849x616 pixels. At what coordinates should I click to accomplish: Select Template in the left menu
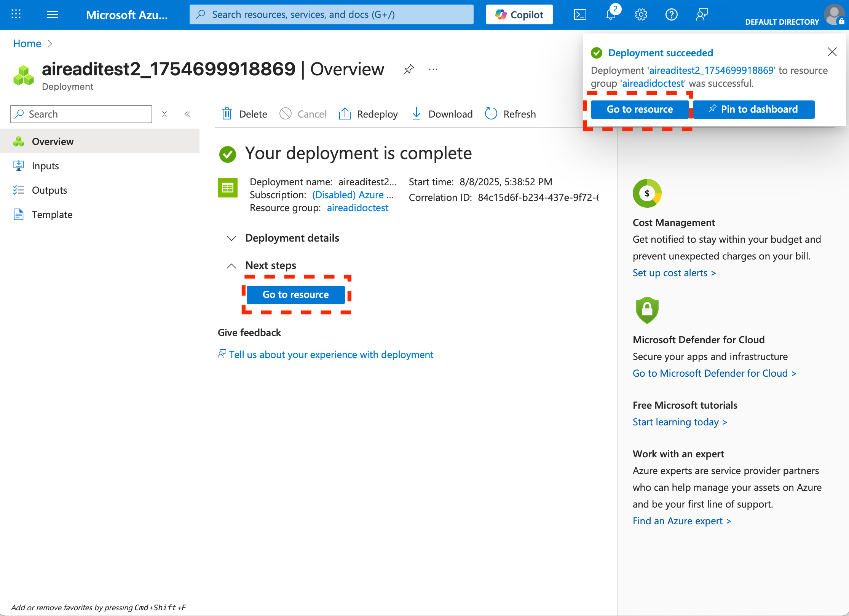[52, 215]
